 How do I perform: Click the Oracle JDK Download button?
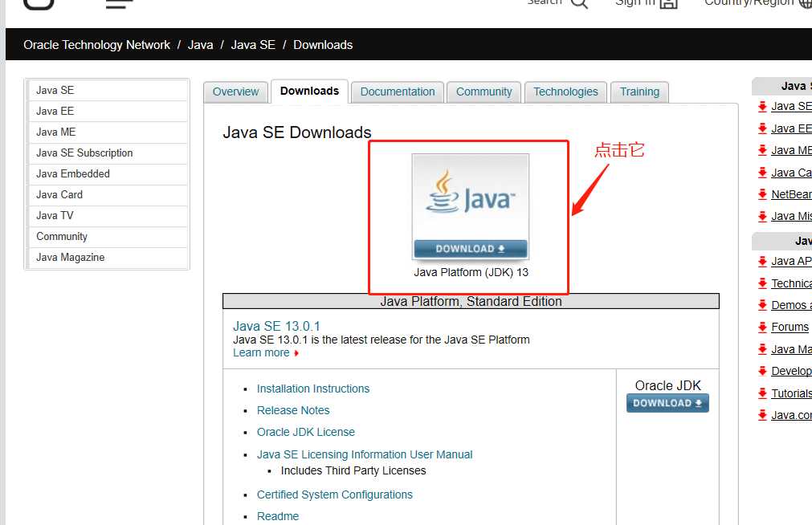tap(667, 403)
